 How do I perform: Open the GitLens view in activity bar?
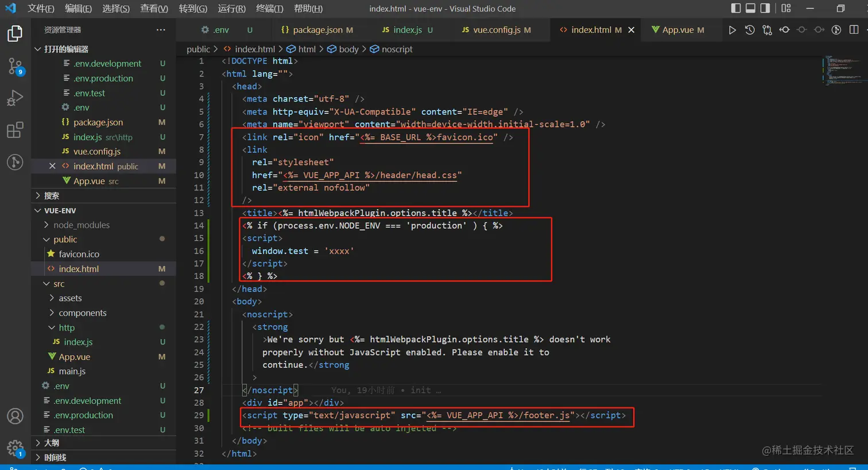coord(15,162)
